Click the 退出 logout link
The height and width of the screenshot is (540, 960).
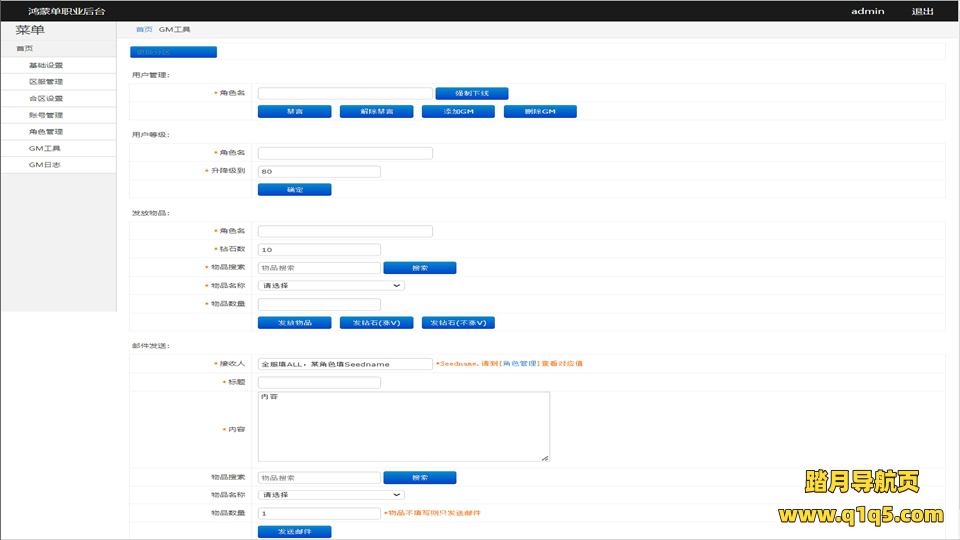pyautogui.click(x=922, y=12)
